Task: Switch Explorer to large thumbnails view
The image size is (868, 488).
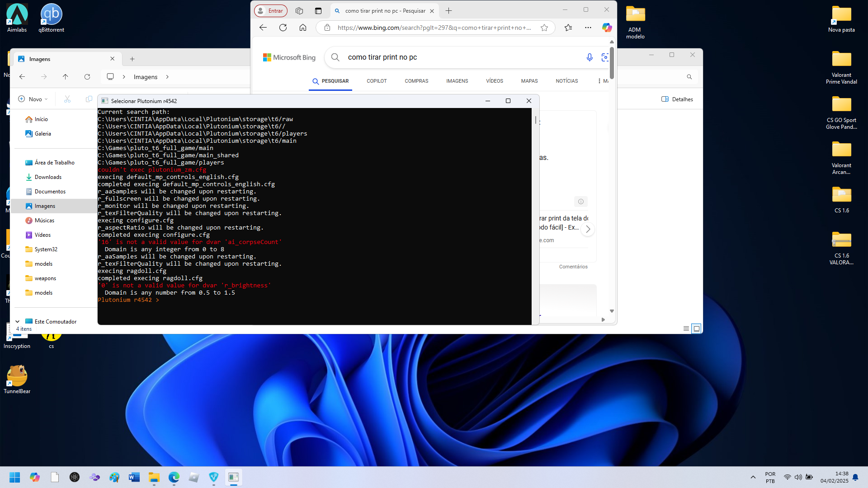Action: [x=697, y=328]
